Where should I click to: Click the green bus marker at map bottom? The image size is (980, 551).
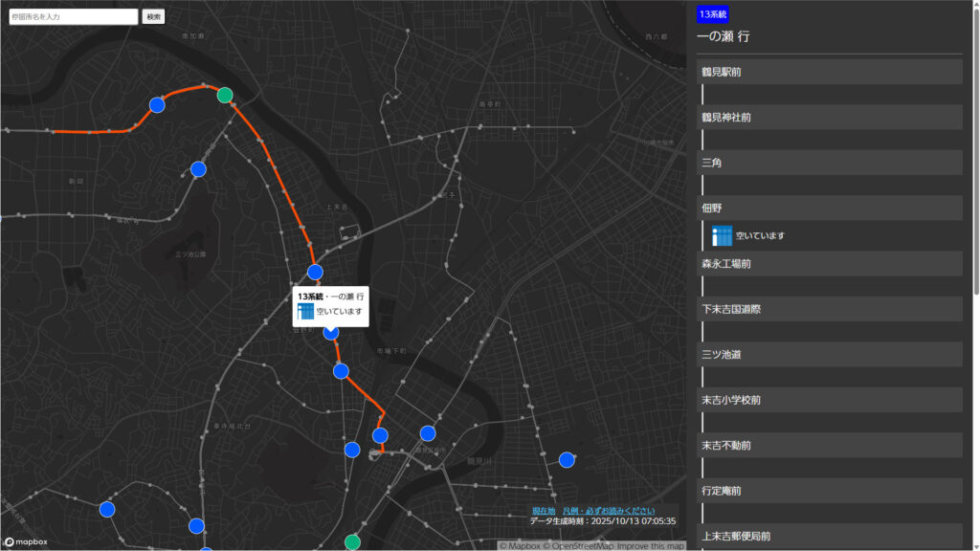tap(352, 542)
